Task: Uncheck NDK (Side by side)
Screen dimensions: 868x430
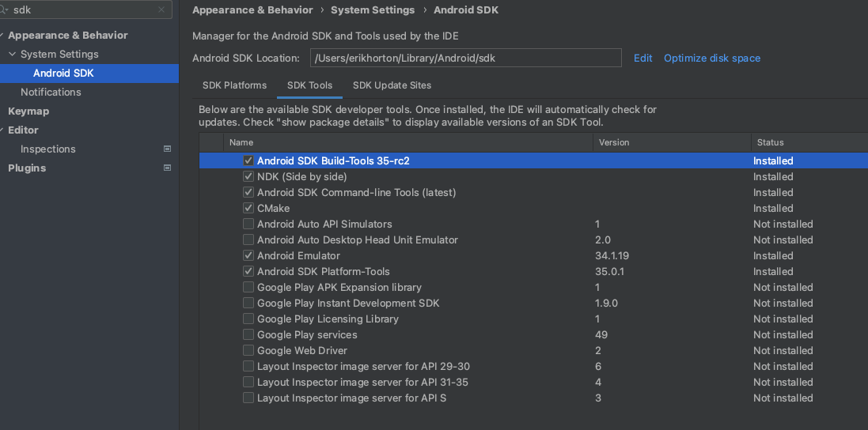Action: tap(248, 176)
